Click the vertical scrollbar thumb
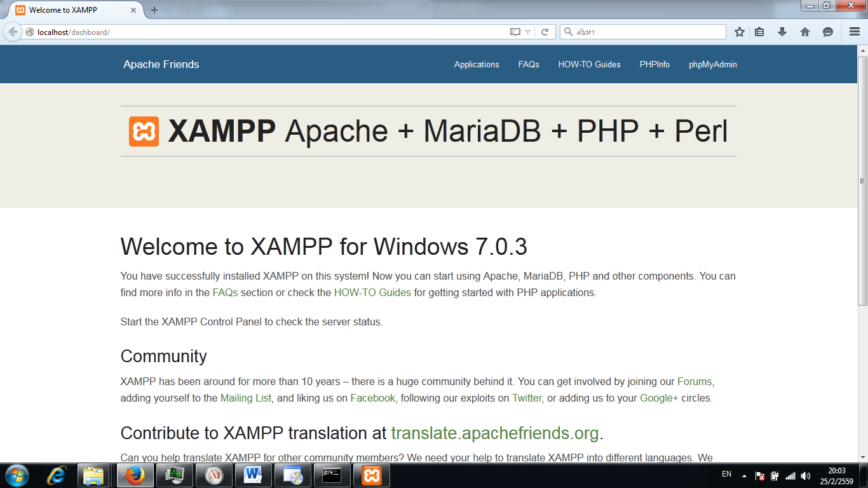The image size is (868, 488). [x=862, y=181]
